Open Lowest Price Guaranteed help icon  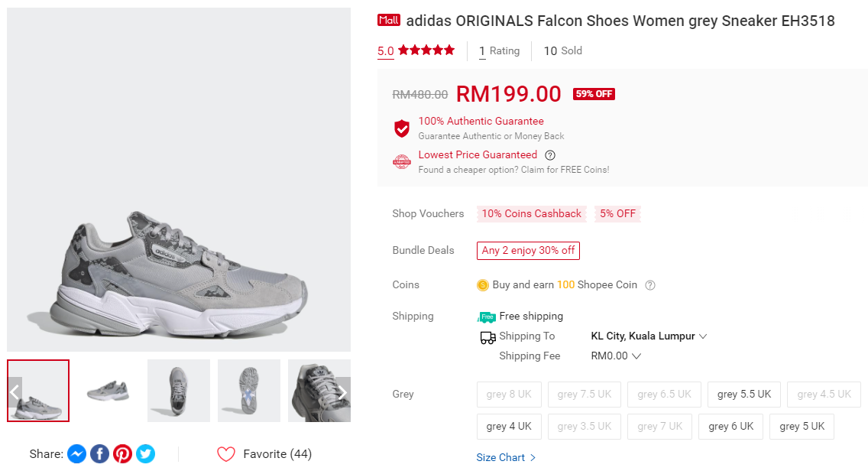(x=550, y=155)
